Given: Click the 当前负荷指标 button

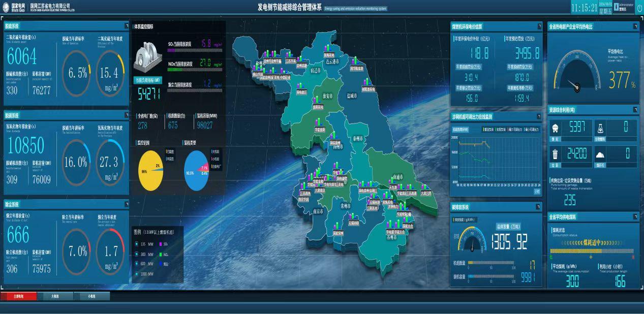Looking at the screenshot, I should (x=147, y=80).
